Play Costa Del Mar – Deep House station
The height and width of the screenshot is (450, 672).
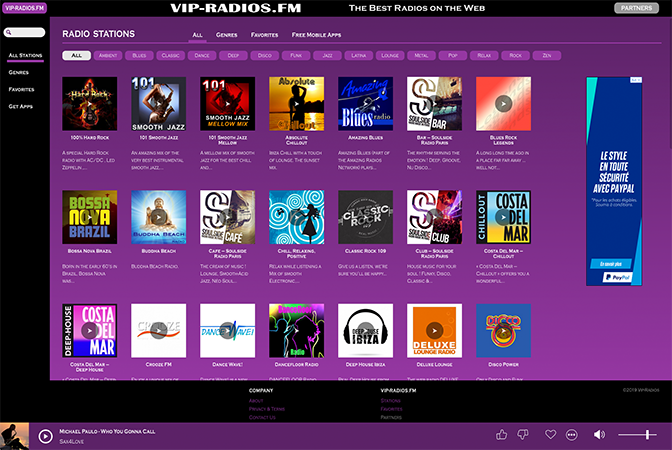(x=90, y=331)
